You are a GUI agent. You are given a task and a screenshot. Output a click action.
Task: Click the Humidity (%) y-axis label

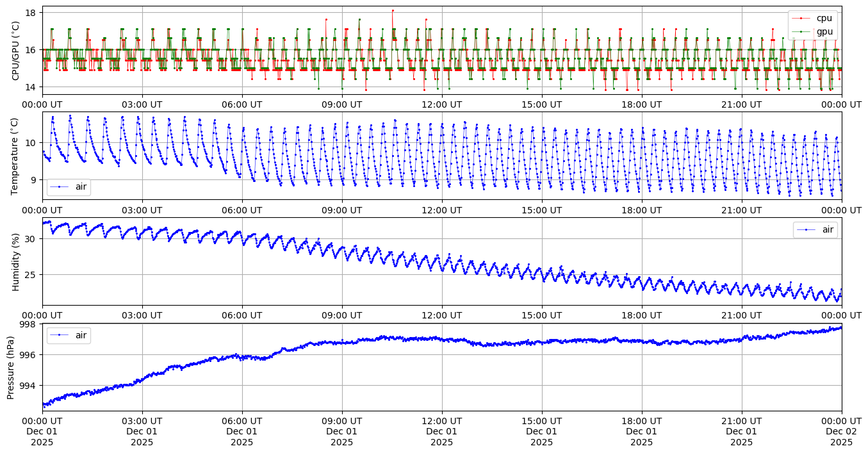coord(16,261)
